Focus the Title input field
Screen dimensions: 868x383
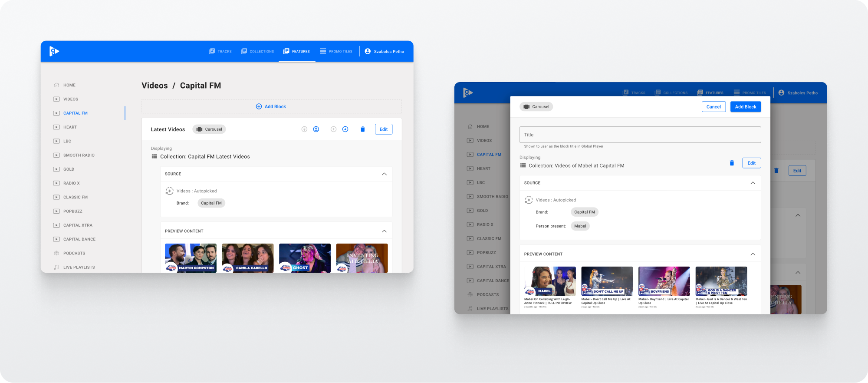point(640,135)
